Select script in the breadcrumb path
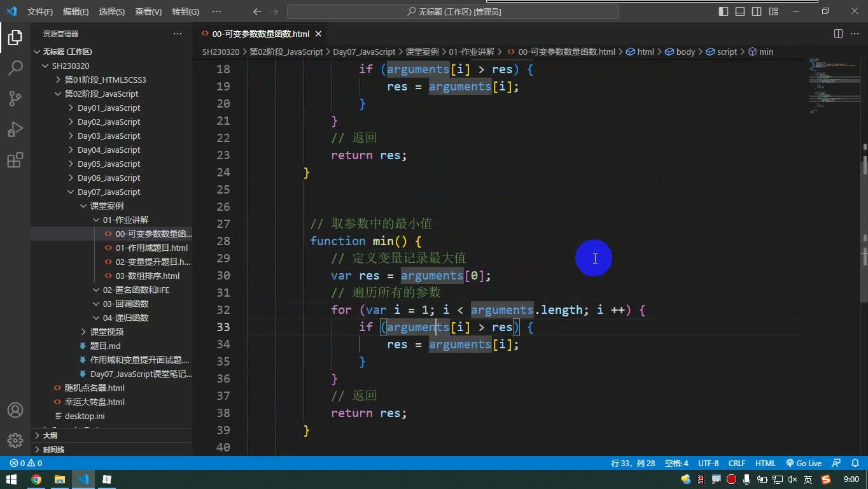 tap(721, 52)
